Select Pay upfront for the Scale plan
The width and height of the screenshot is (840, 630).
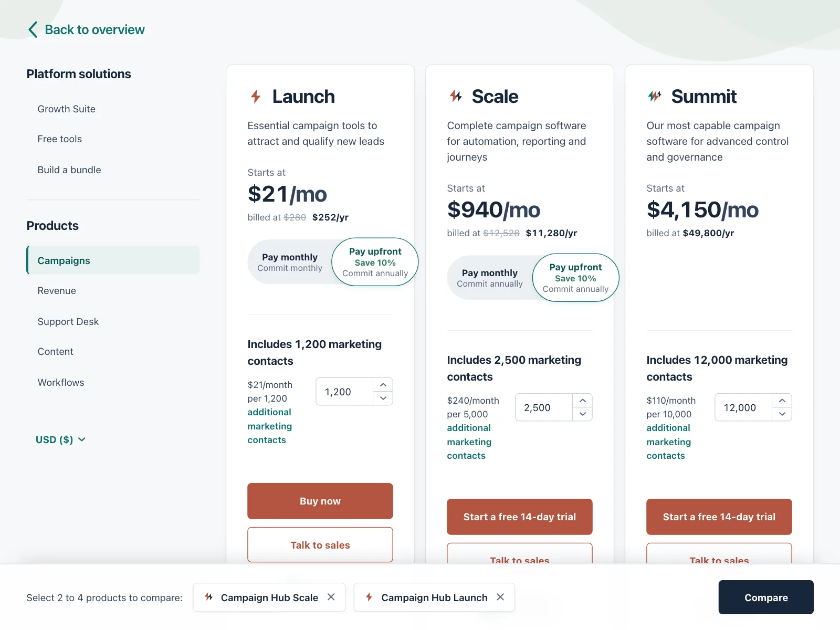[575, 278]
